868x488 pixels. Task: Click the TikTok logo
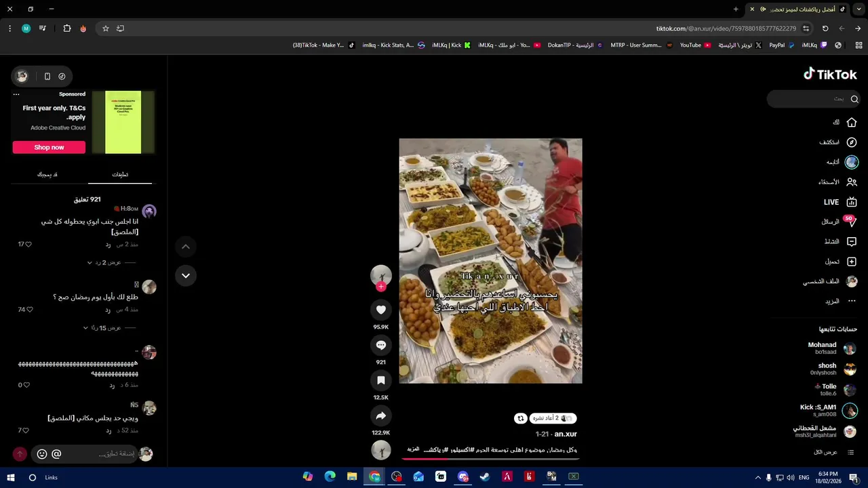coord(830,74)
